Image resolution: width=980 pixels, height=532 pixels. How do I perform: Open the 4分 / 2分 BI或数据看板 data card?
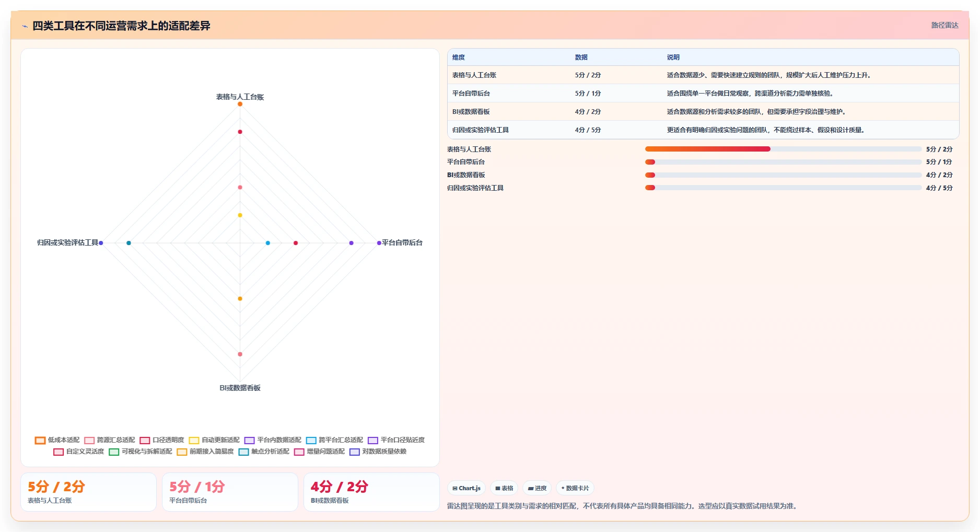pos(371,492)
